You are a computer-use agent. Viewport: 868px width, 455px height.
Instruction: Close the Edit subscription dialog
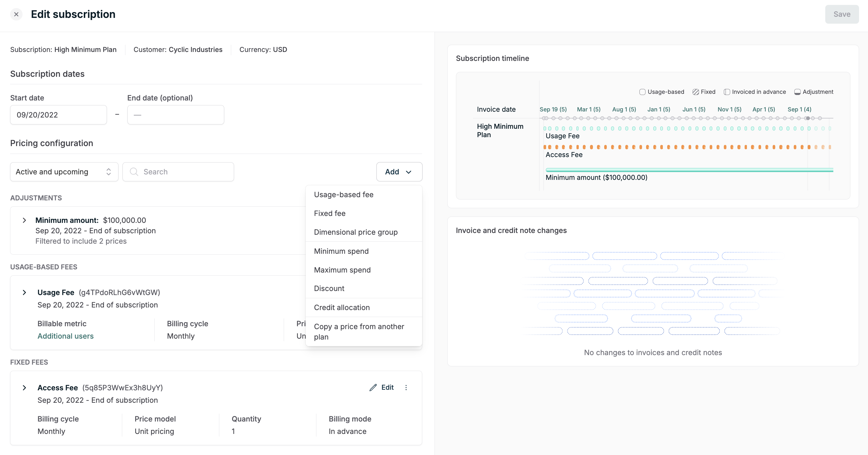coord(16,14)
